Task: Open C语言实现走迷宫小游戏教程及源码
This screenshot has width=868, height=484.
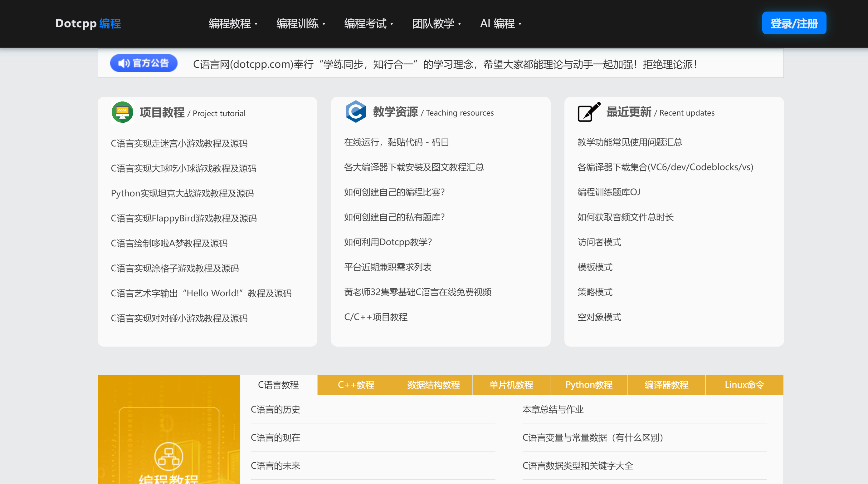Action: click(179, 143)
